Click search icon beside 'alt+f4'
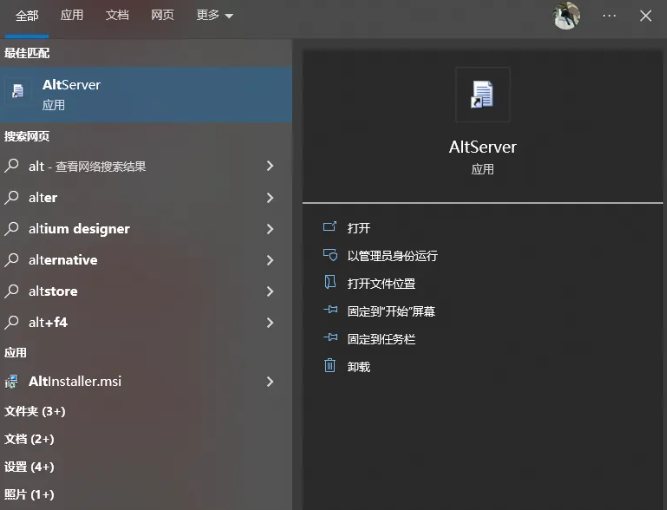Screen dimensions: 667x510 coord(11,322)
